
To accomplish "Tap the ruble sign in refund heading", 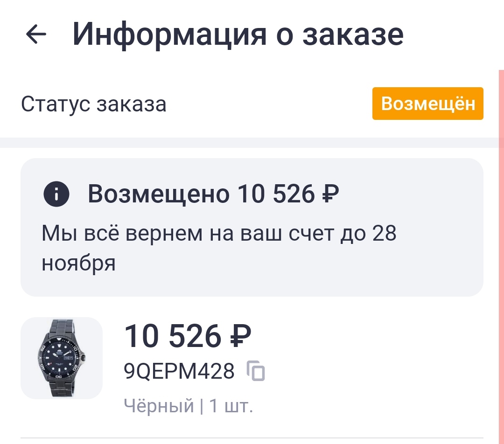I will point(329,194).
